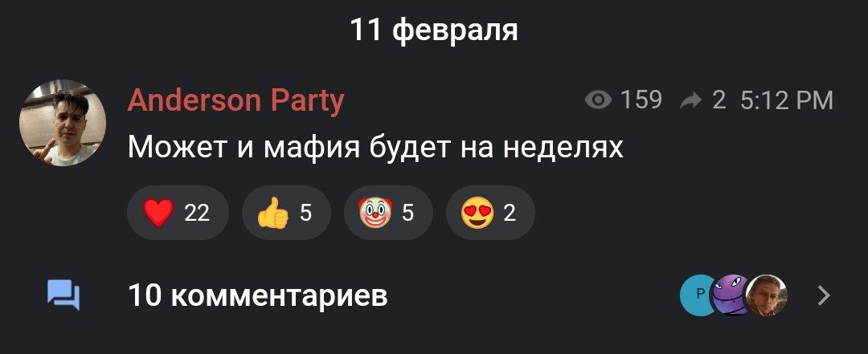This screenshot has height=354, width=868.
Task: Toggle the thumbs up reaction
Action: coord(286,213)
